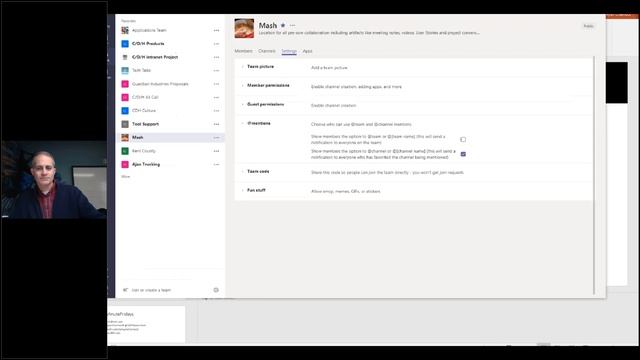Select the Settings tab
The image size is (640, 360).
pyautogui.click(x=289, y=51)
